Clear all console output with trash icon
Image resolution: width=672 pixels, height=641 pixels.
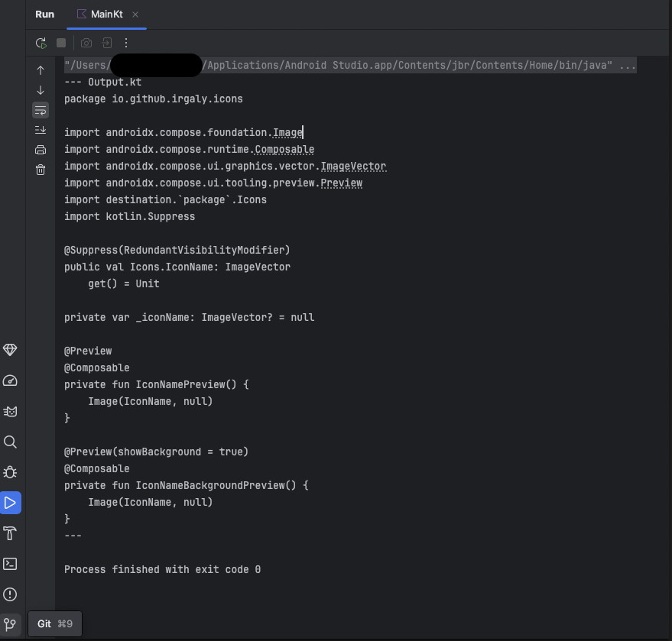[41, 170]
